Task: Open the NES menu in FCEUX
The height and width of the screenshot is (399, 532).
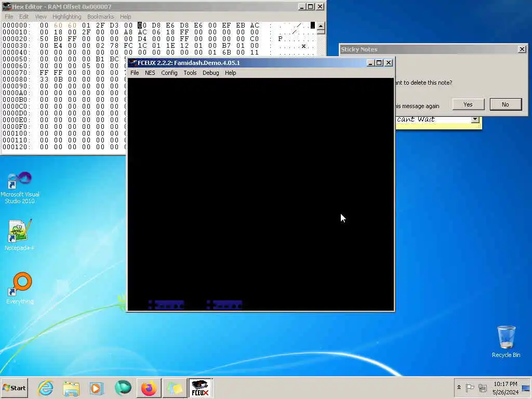Action: (x=150, y=73)
